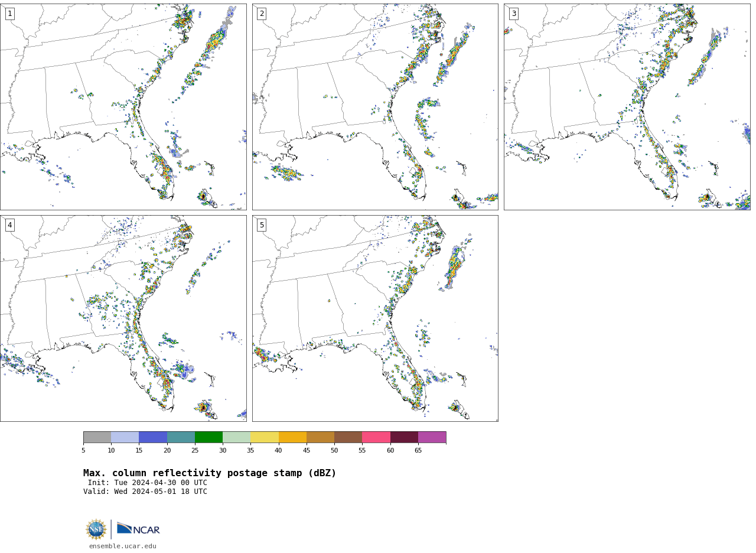This screenshot has width=756, height=553.
Task: Click the colorbar tick label '65'
Action: pyautogui.click(x=418, y=451)
